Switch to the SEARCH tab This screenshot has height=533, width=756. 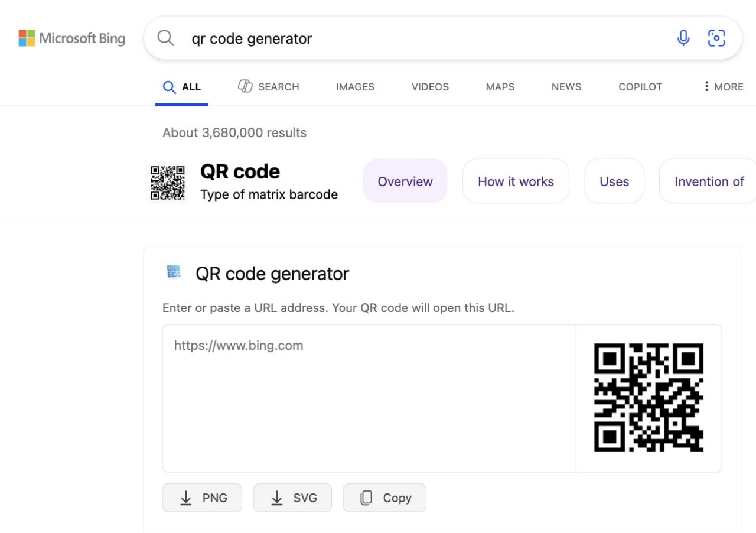point(269,87)
